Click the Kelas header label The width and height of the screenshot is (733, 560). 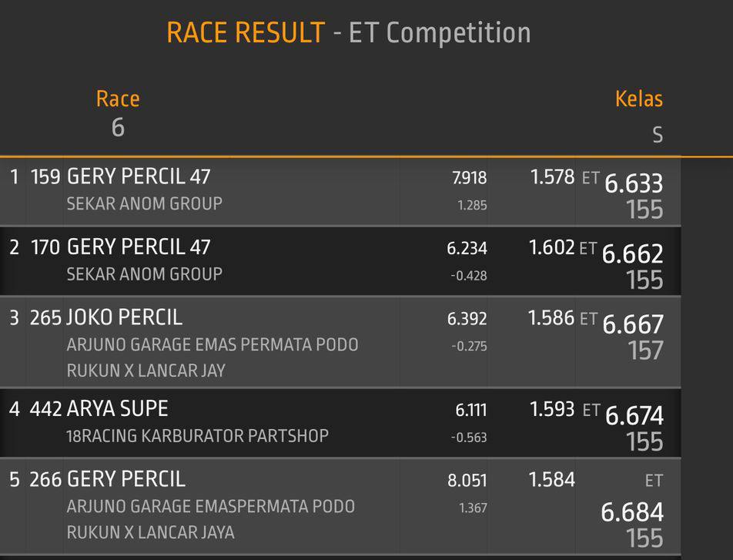pyautogui.click(x=638, y=99)
